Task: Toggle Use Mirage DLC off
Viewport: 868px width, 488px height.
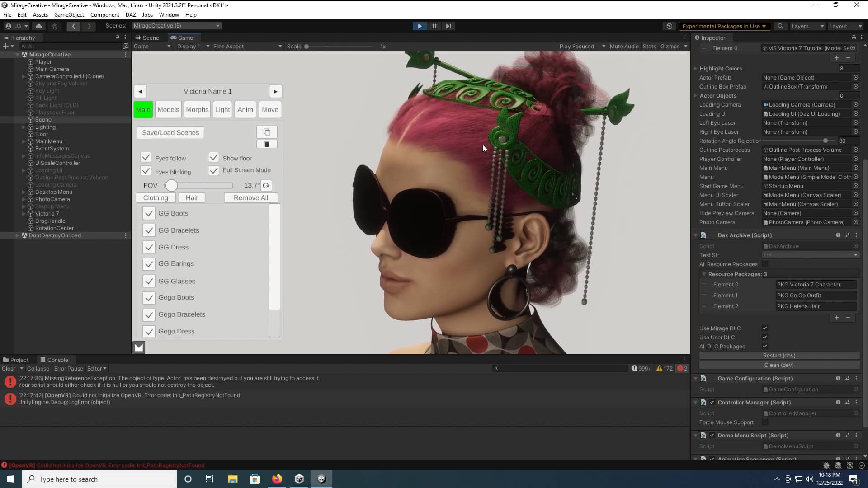Action: tap(765, 328)
